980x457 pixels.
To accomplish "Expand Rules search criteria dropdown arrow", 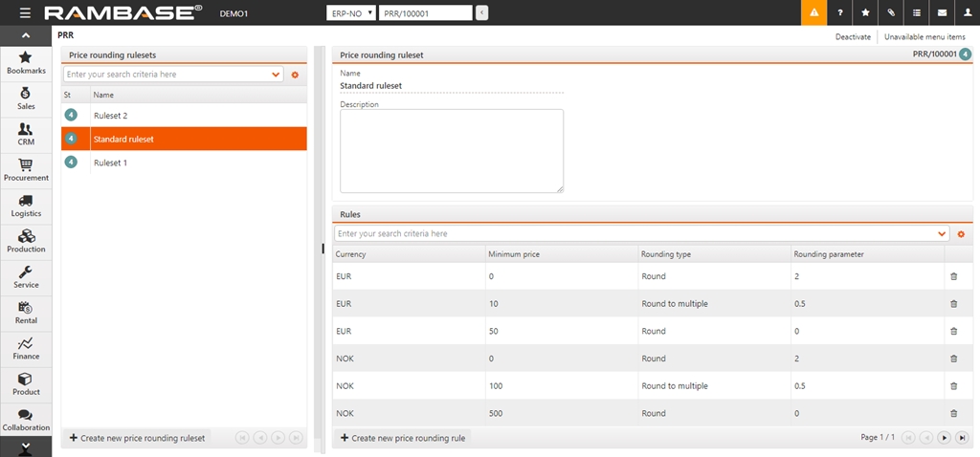I will pyautogui.click(x=942, y=233).
